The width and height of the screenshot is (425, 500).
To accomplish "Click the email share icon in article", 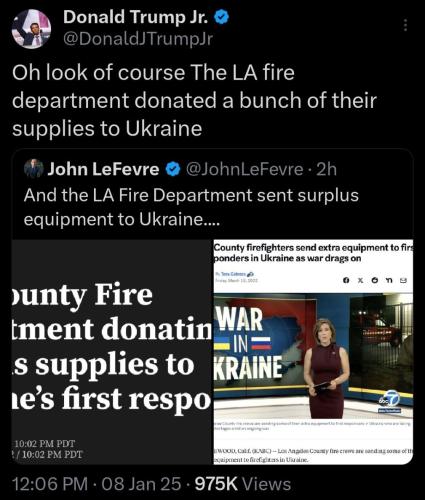I will 403,280.
